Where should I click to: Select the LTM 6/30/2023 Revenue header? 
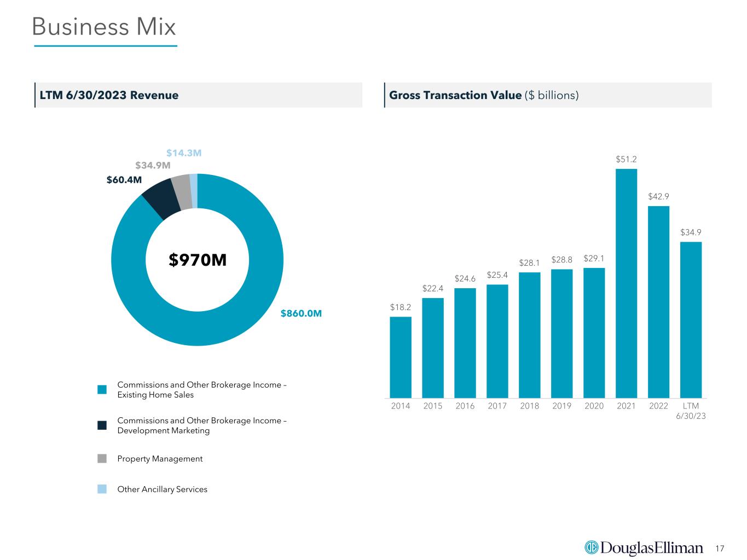click(109, 95)
